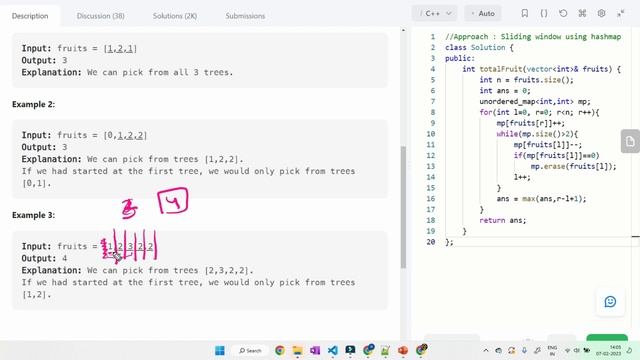Viewport: 640px width, 360px height.
Task: Click the pen icon in system tray
Action: (538, 351)
